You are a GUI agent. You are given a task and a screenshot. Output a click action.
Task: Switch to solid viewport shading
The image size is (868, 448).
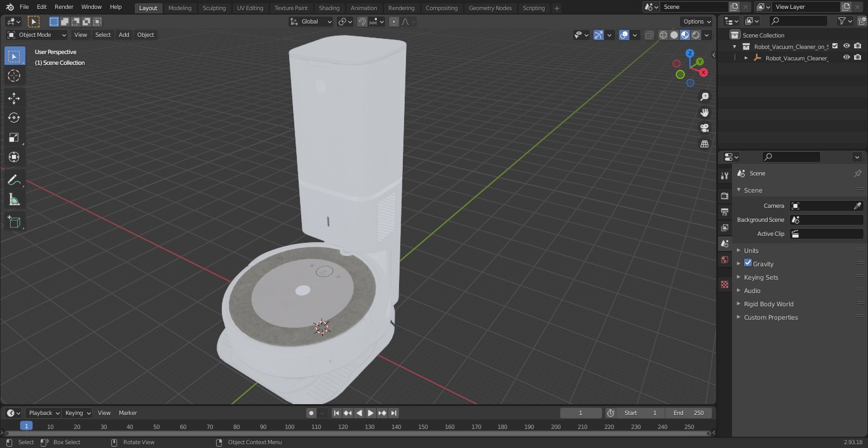tap(674, 35)
